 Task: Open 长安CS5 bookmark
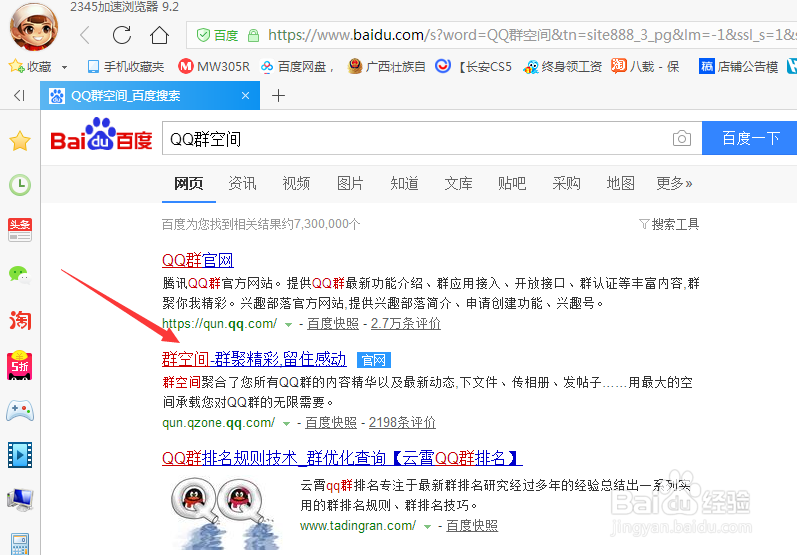pyautogui.click(x=473, y=67)
